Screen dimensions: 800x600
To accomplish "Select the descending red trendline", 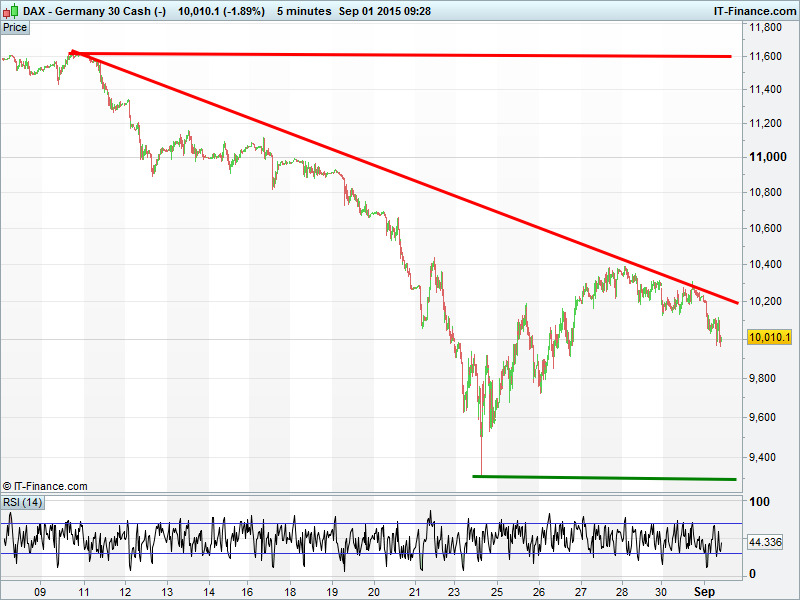I will (400, 173).
